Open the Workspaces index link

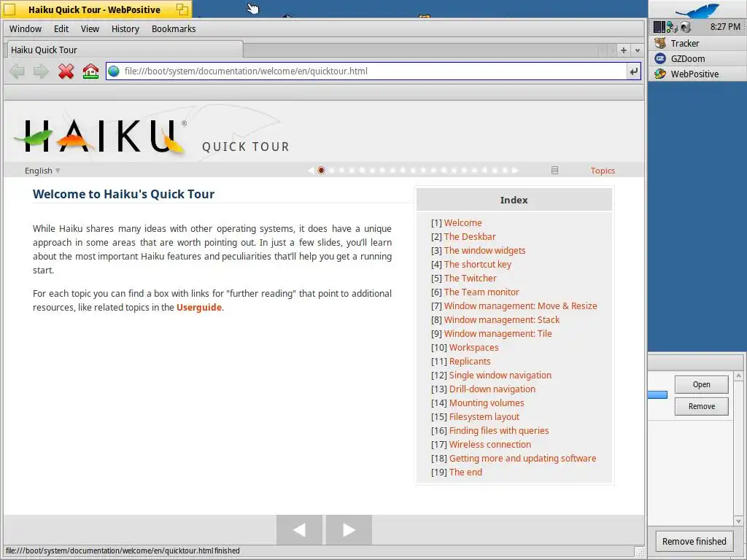[x=473, y=348]
